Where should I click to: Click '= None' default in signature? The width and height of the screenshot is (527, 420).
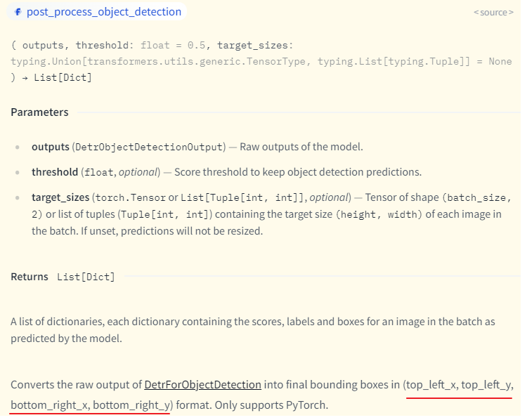click(495, 62)
